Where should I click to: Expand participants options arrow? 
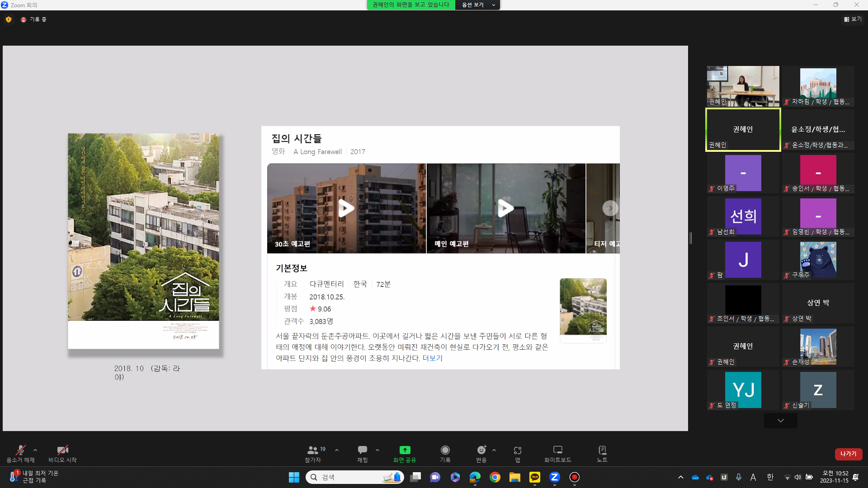coord(337,450)
